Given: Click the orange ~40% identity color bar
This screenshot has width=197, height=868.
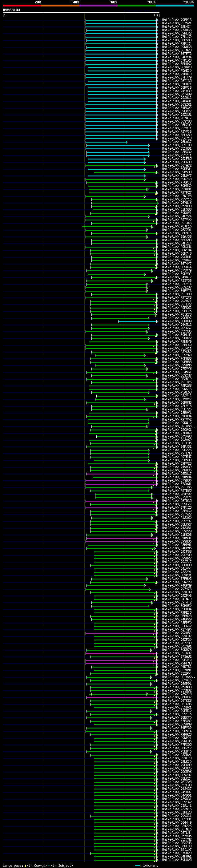Looking at the screenshot, I should [x=60, y=6].
